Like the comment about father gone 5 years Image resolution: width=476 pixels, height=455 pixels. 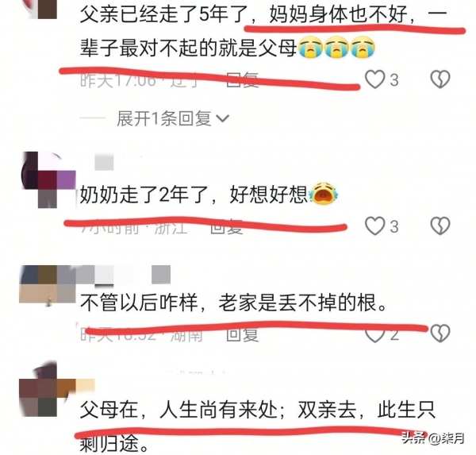tap(375, 79)
